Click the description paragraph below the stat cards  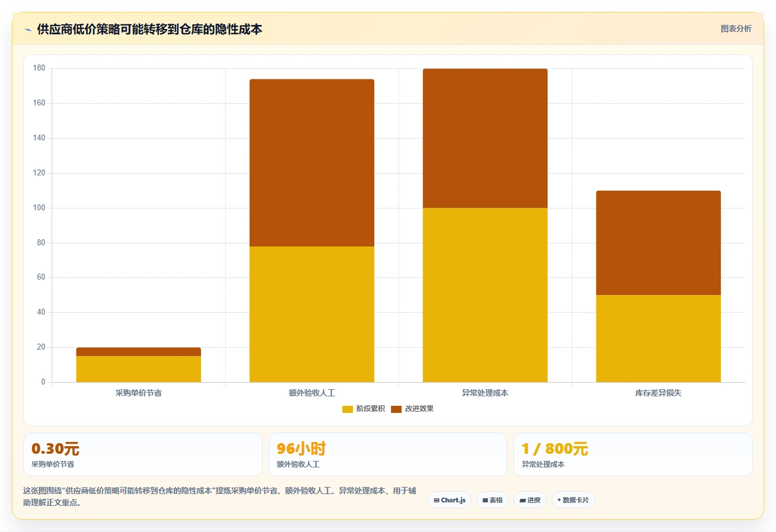click(219, 496)
